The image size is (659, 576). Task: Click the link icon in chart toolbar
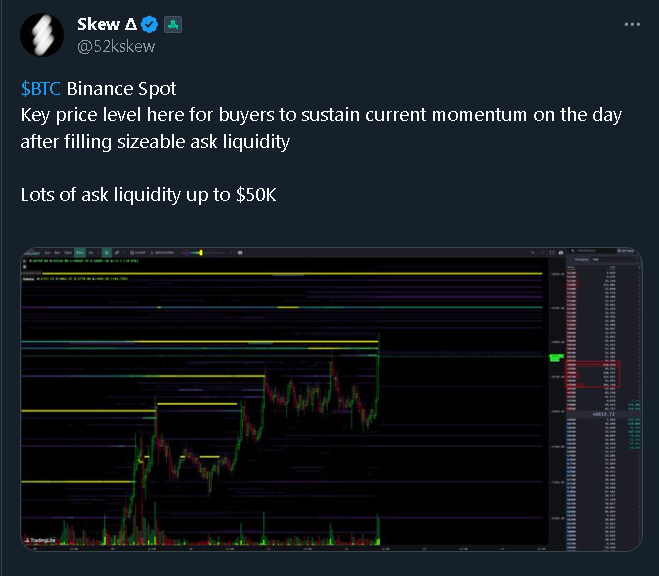point(117,252)
